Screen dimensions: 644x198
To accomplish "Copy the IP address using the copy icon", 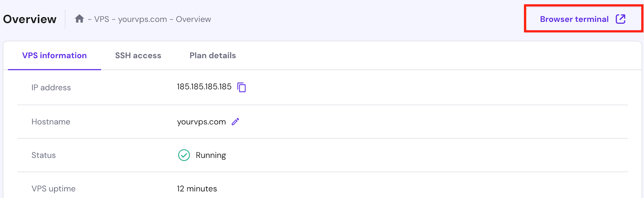I will (x=242, y=88).
